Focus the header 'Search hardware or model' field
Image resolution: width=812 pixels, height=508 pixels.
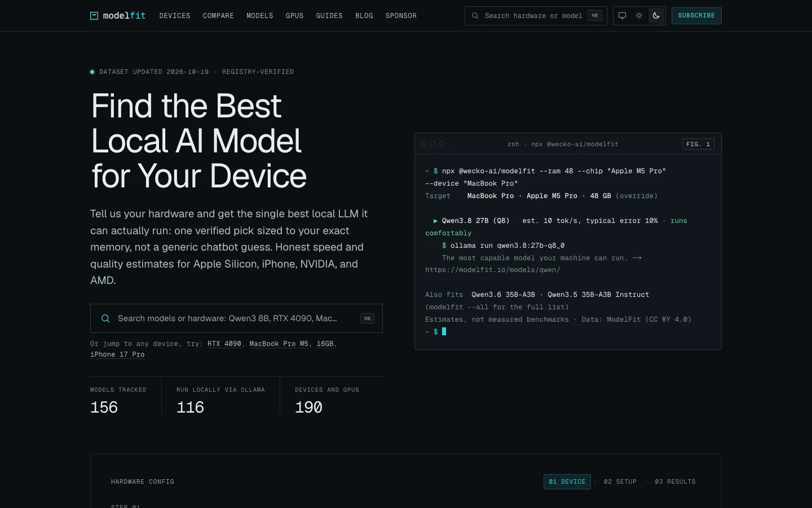(x=536, y=16)
